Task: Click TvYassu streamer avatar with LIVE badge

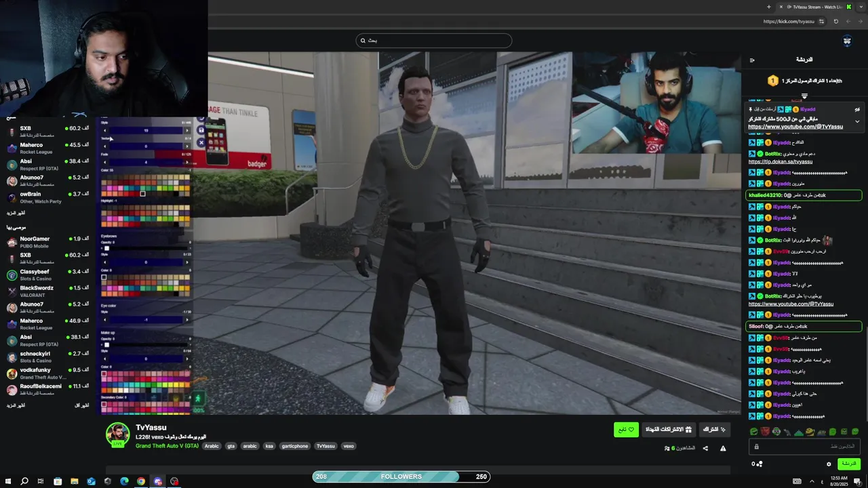Action: (118, 435)
